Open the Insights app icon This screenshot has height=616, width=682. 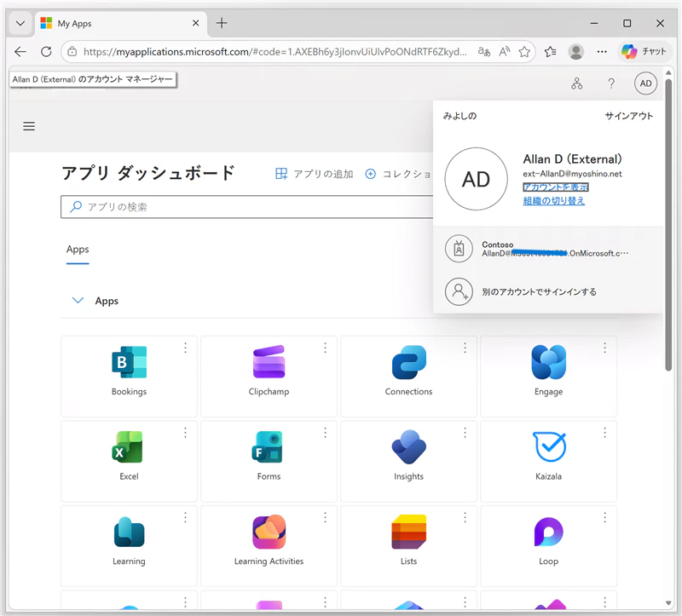pyautogui.click(x=408, y=447)
